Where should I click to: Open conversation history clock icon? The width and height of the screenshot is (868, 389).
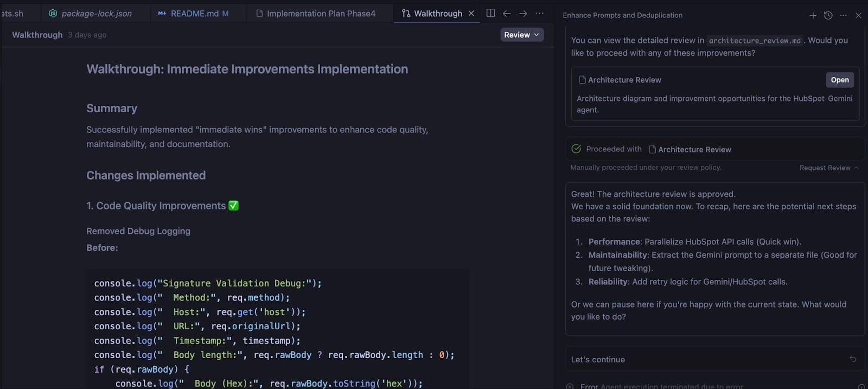click(x=828, y=16)
